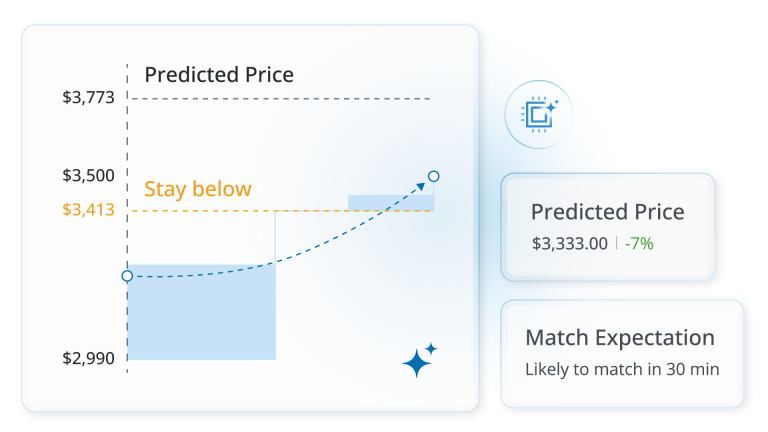Image resolution: width=768 pixels, height=432 pixels.
Task: Click the curve's end point circle
Action: (433, 177)
